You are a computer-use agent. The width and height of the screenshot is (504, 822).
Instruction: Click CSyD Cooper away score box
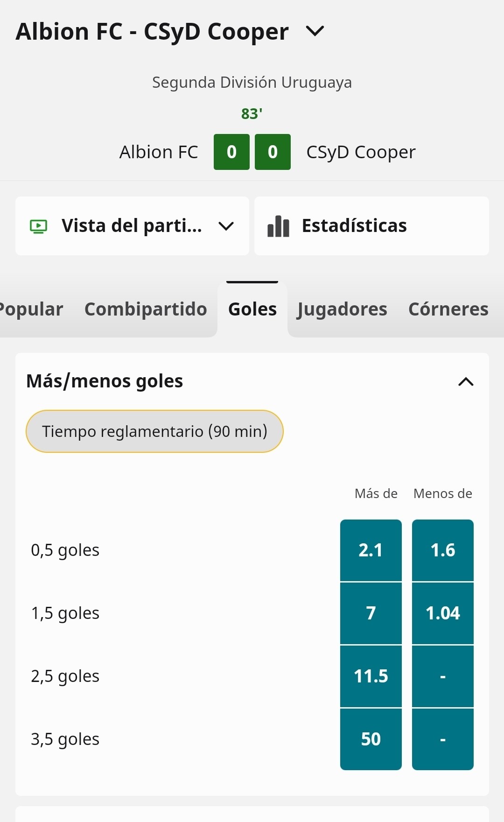click(x=273, y=152)
